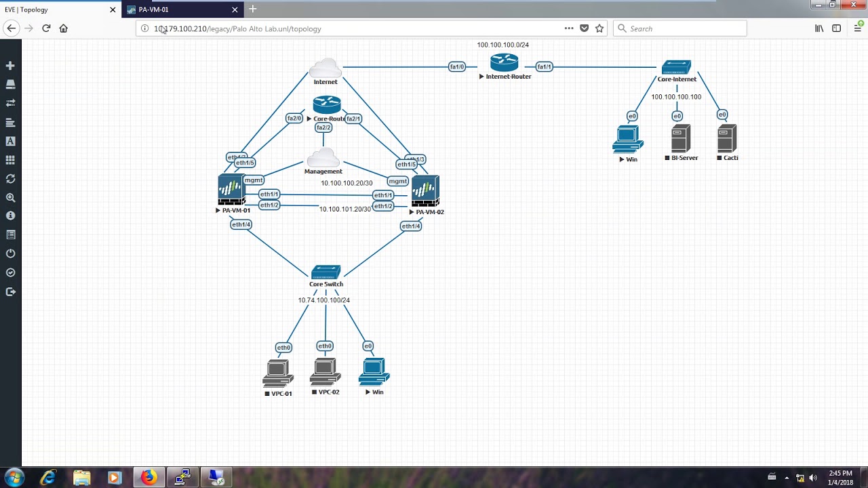Select the Internet cloud network

tap(325, 68)
